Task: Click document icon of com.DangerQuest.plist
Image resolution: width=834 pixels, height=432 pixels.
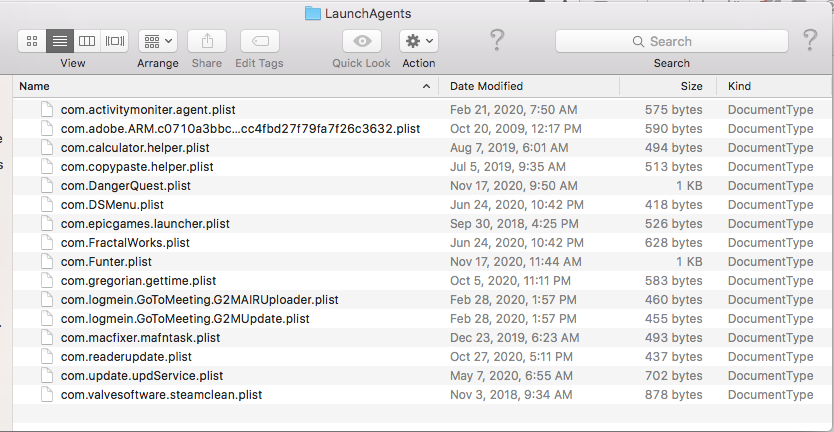Action: pyautogui.click(x=47, y=186)
